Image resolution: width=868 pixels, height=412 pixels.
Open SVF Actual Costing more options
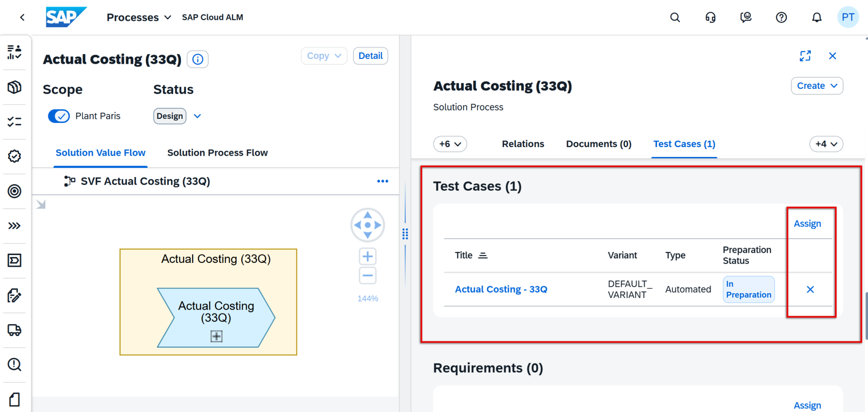coord(382,181)
